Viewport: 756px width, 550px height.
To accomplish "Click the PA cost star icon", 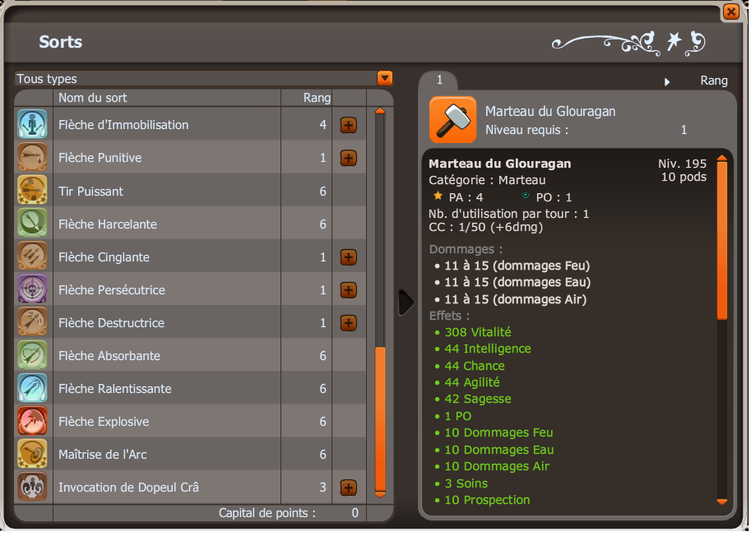I will coord(438,196).
